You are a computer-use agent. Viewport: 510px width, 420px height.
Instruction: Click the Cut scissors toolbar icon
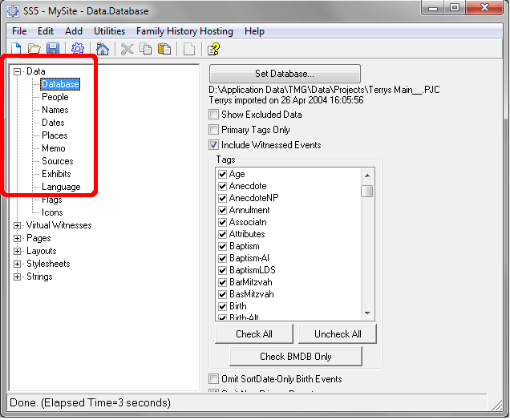pos(127,49)
